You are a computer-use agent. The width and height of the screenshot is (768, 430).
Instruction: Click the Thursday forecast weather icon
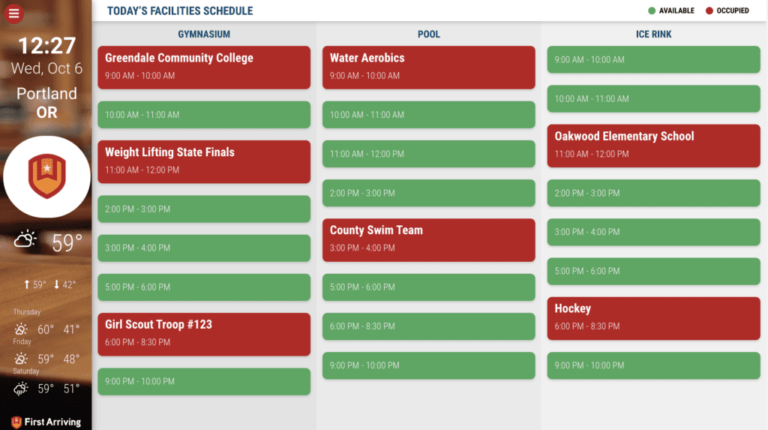pyautogui.click(x=20, y=329)
